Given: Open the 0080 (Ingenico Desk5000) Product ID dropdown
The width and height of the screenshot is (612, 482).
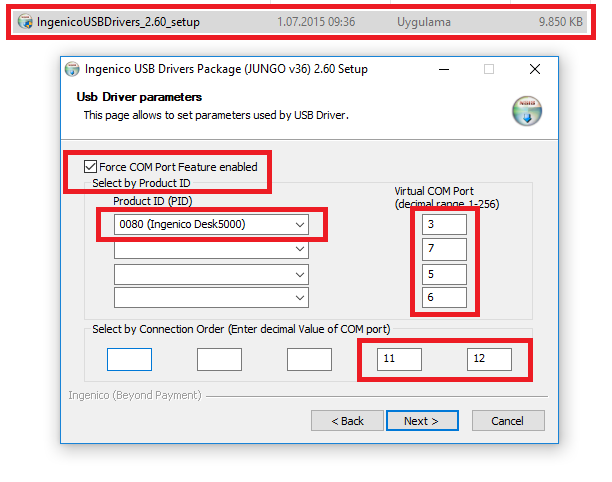Looking at the screenshot, I should [x=211, y=225].
